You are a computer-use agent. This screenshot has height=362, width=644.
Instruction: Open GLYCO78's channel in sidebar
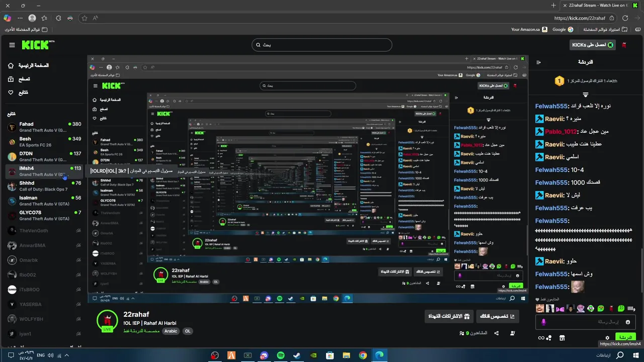44,215
